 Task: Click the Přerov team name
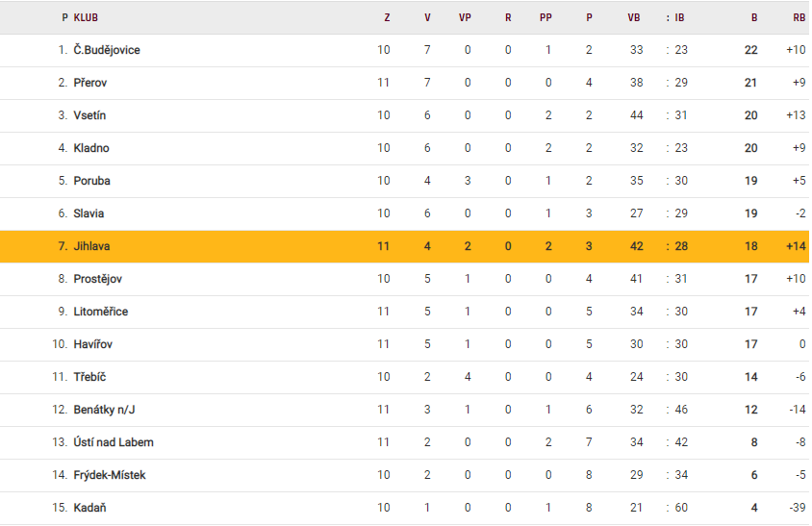click(90, 83)
